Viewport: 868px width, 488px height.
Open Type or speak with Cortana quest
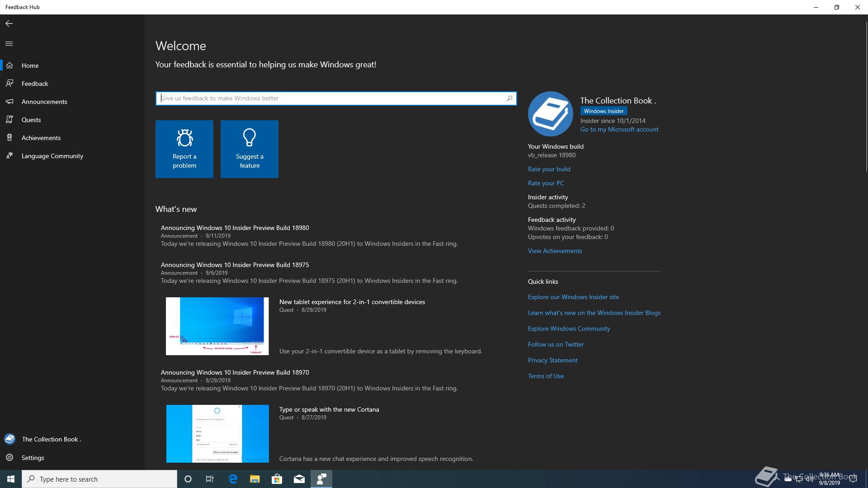[x=329, y=409]
